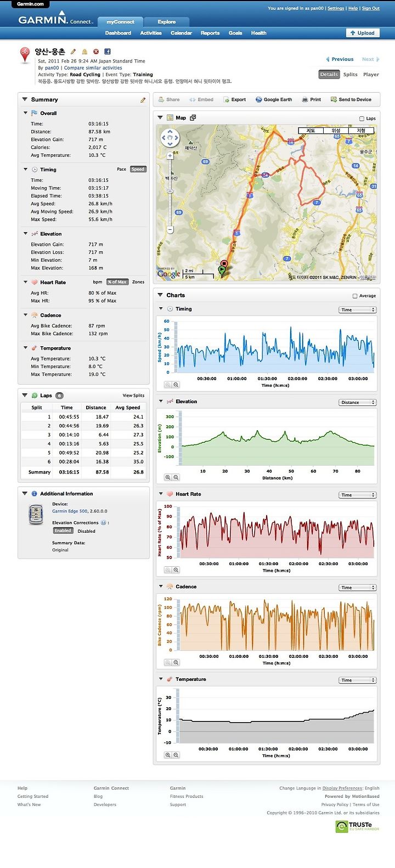
Task: Open Timing chart Time dropdown
Action: click(x=357, y=310)
